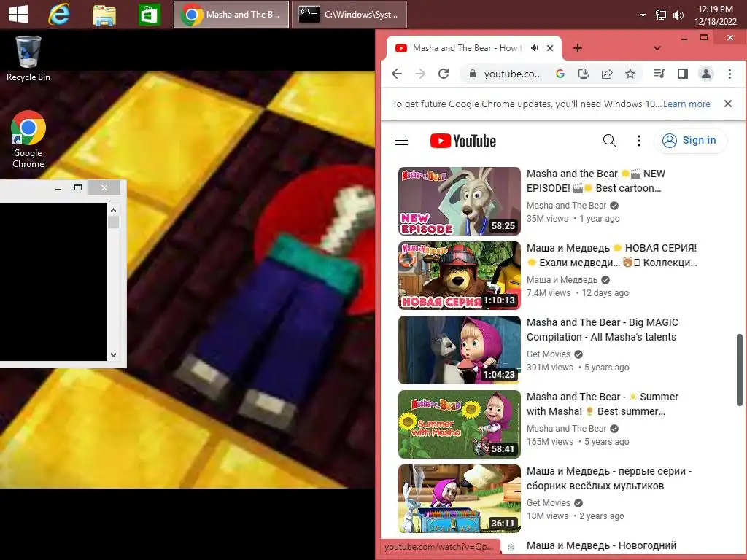Switch to the Command Prompt taskbar window

[x=349, y=15]
